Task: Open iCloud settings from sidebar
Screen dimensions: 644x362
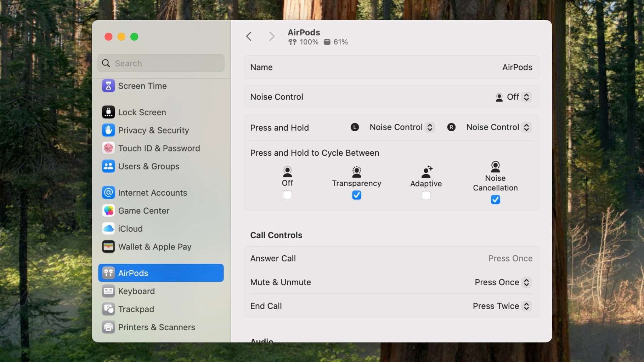Action: pyautogui.click(x=130, y=229)
